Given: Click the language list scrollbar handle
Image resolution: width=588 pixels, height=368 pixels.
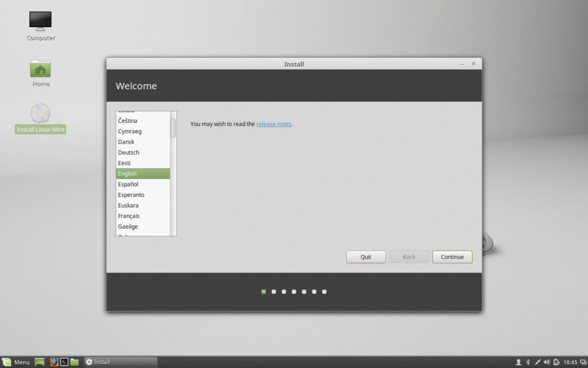Looking at the screenshot, I should [x=173, y=128].
